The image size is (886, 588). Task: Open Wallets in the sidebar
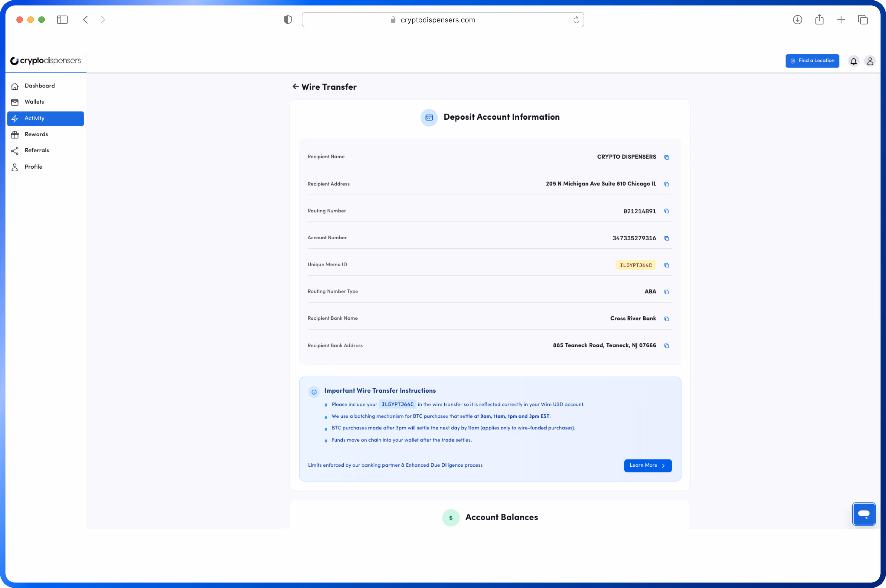click(34, 102)
